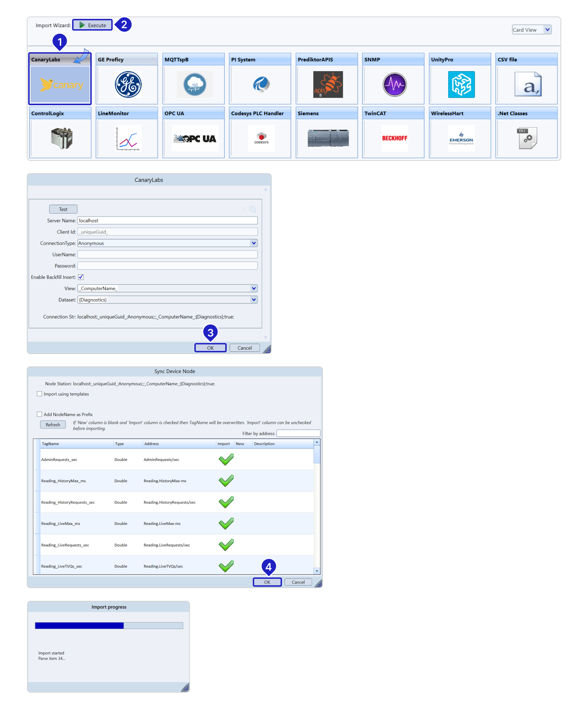This screenshot has width=588, height=706.
Task: Click the copy icon beside Test button
Action: (253, 209)
